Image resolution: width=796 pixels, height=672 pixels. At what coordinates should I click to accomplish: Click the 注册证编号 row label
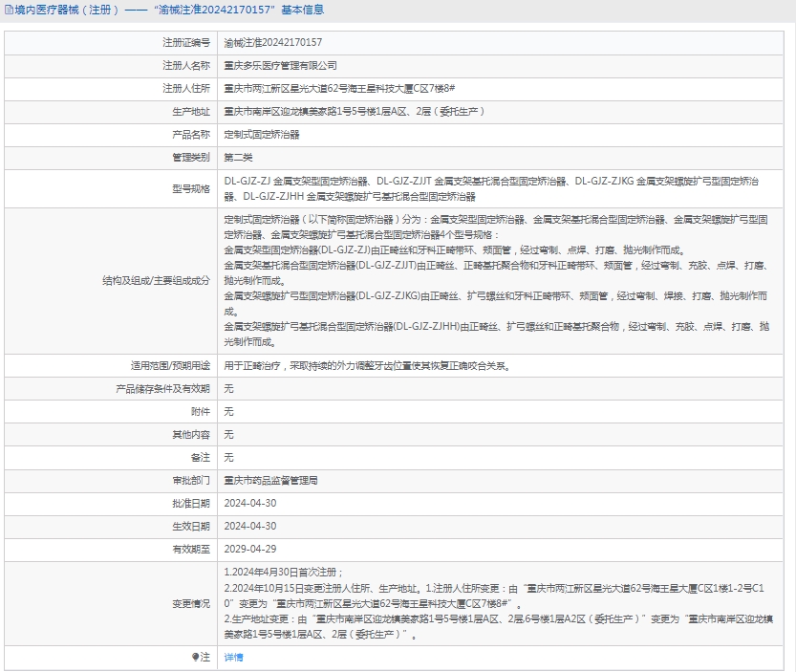(x=185, y=43)
